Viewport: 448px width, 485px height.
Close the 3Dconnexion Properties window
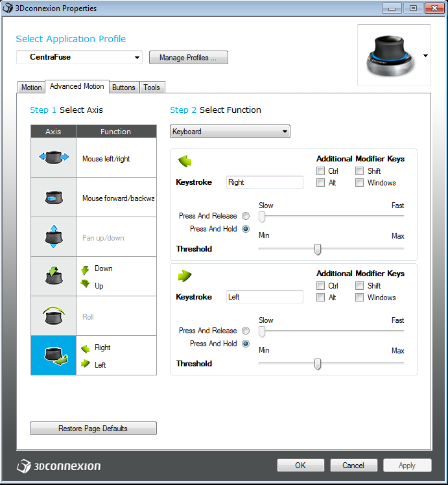click(434, 8)
